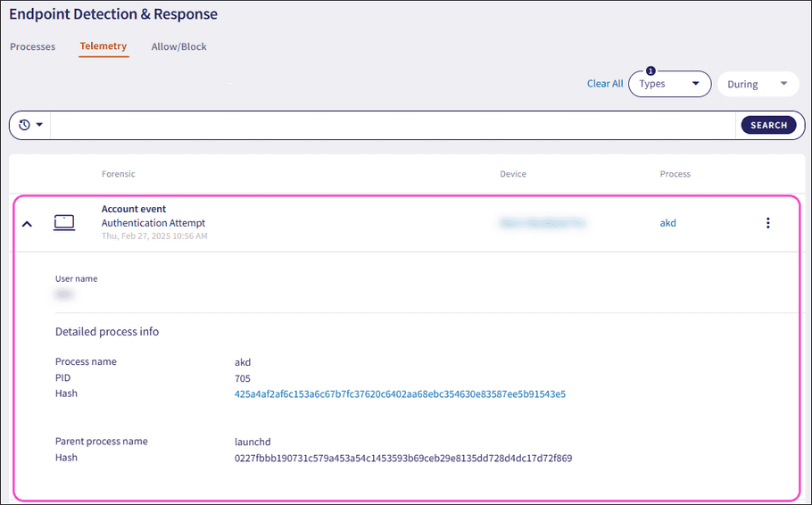Click the parent process name launchd value

tap(253, 442)
